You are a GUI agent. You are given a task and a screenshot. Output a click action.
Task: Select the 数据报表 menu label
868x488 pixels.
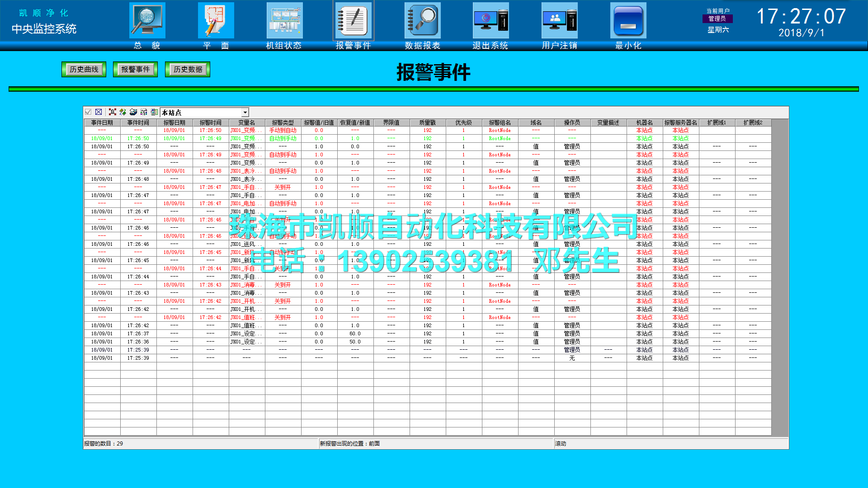tap(423, 46)
